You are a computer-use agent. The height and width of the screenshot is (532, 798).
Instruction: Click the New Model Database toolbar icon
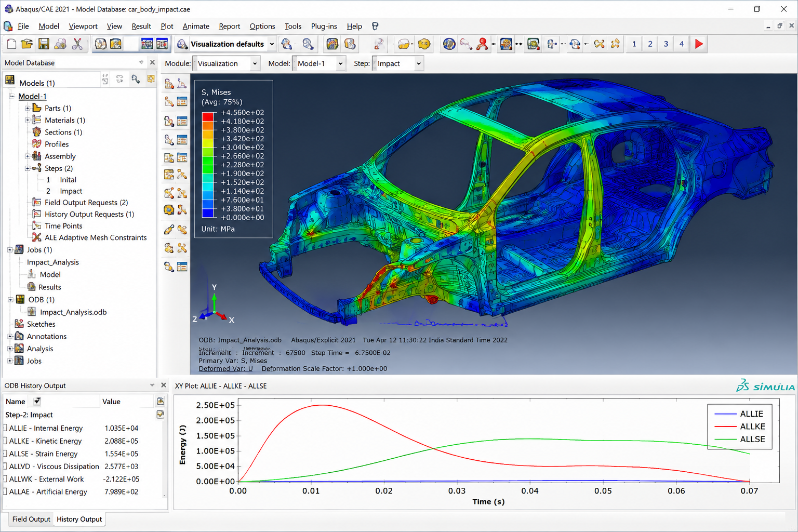[x=11, y=44]
